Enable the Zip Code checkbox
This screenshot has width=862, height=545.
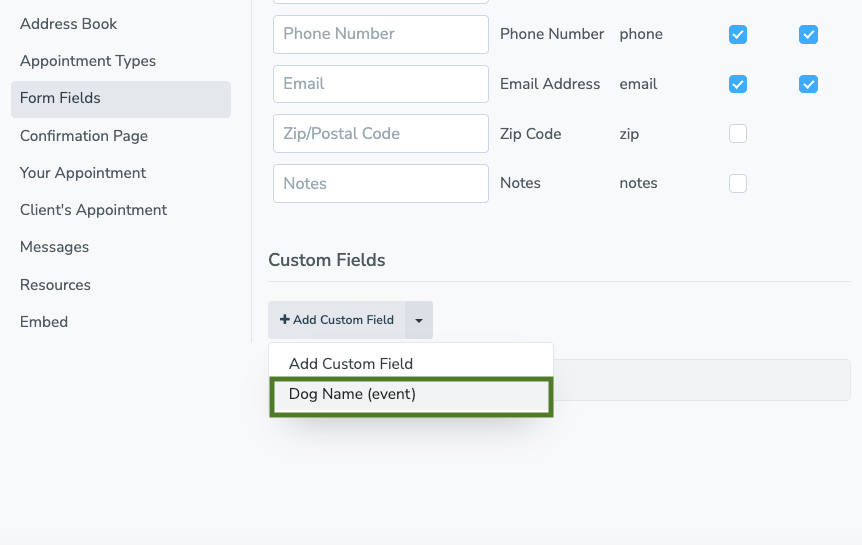[738, 133]
